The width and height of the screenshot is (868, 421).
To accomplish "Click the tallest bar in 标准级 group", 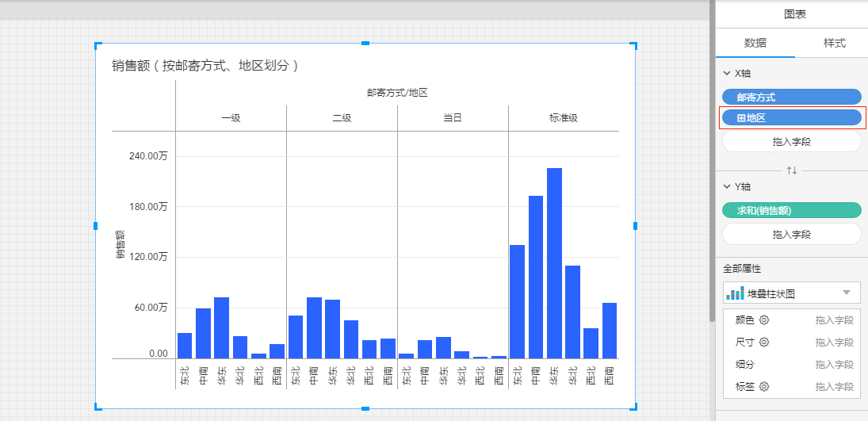I will click(x=554, y=262).
